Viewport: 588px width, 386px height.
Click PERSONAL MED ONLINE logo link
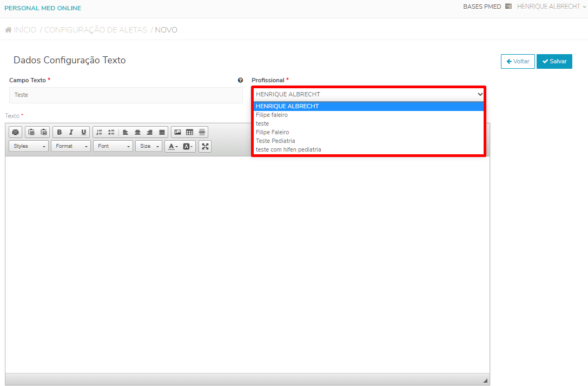tap(43, 8)
